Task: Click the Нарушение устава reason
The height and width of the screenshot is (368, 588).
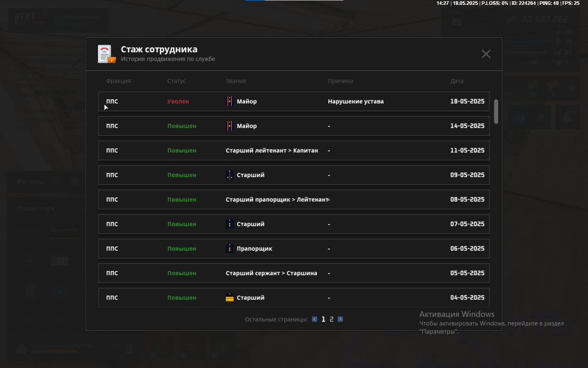Action: point(356,101)
